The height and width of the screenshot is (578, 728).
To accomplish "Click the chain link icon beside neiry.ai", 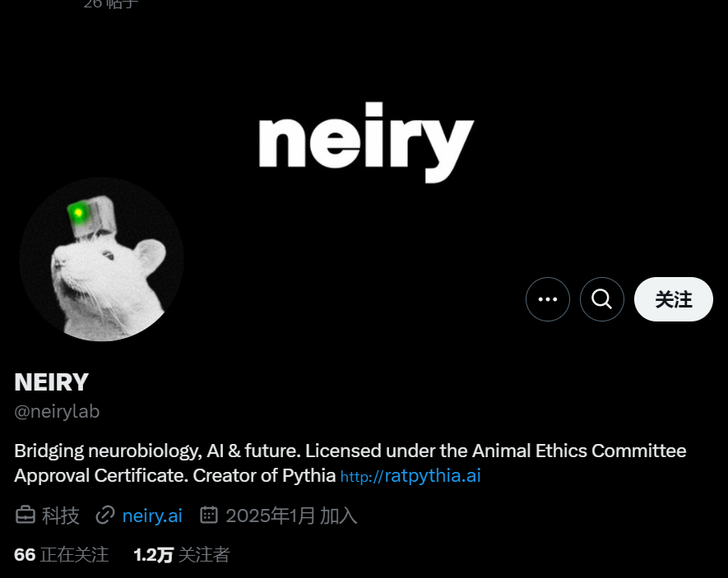I will 105,516.
